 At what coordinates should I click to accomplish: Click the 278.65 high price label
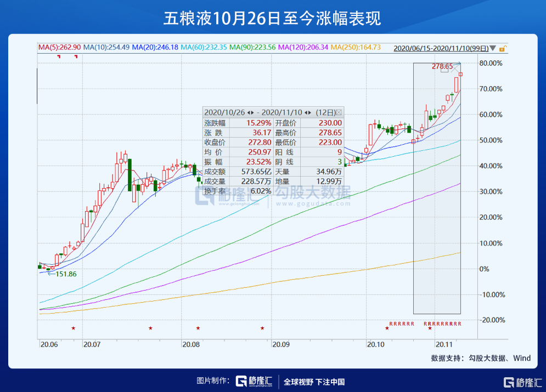(442, 66)
